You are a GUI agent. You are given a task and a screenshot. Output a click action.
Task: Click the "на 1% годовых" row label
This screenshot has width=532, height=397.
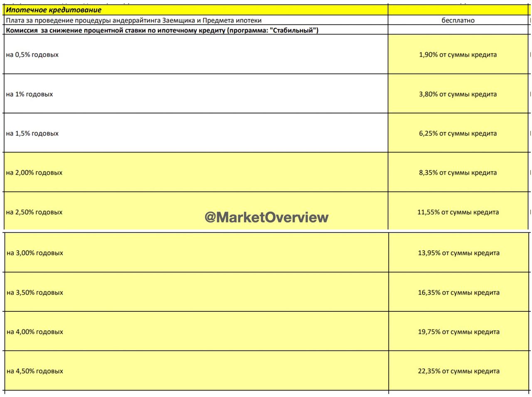[x=30, y=94]
